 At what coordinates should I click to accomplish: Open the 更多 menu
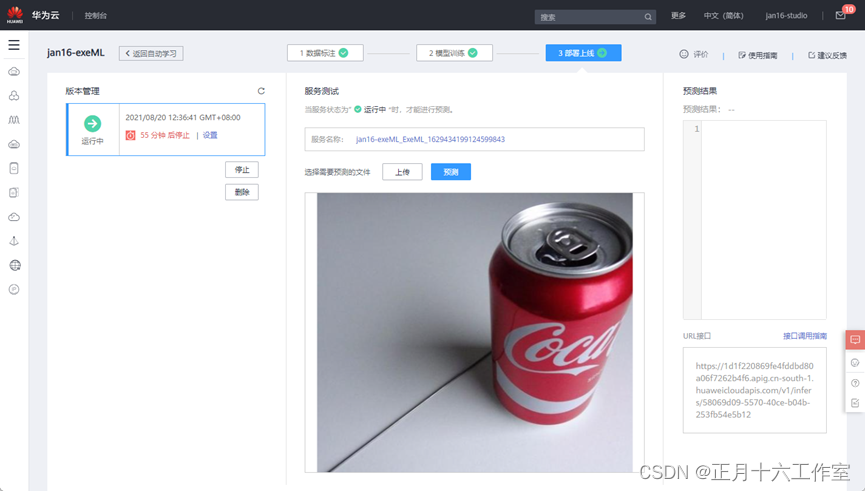point(678,15)
